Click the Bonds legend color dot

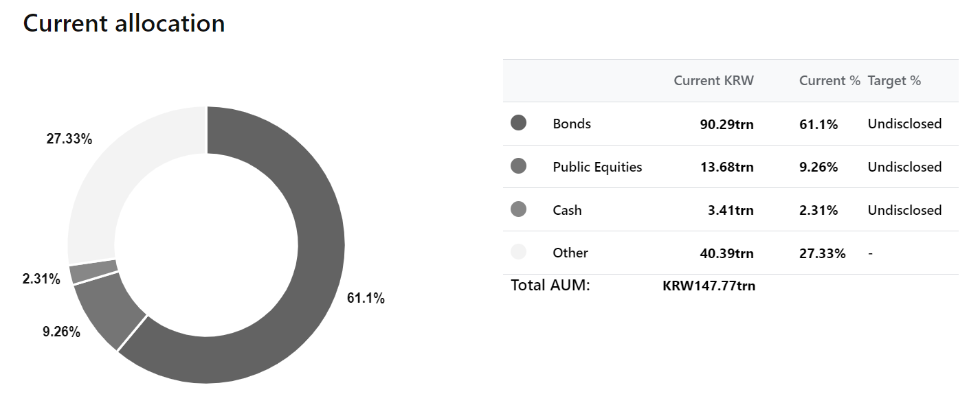519,123
